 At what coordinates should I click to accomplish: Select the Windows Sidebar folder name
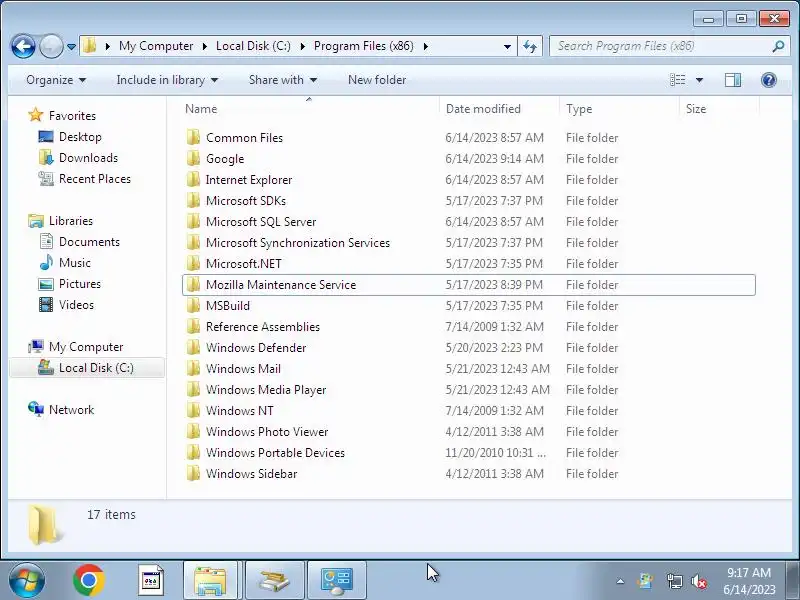251,473
